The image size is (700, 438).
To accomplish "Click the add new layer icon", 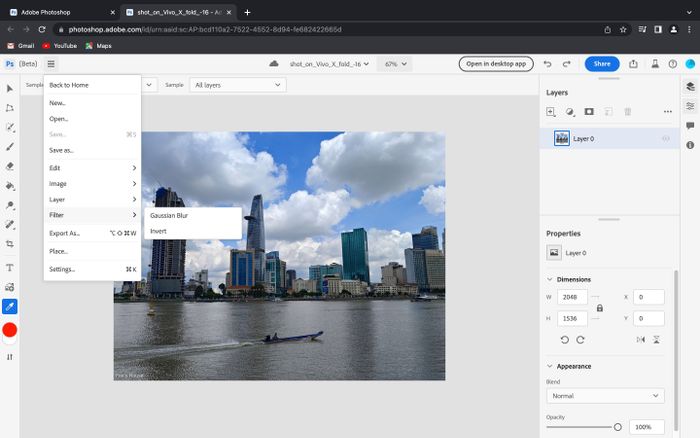I will pyautogui.click(x=551, y=112).
